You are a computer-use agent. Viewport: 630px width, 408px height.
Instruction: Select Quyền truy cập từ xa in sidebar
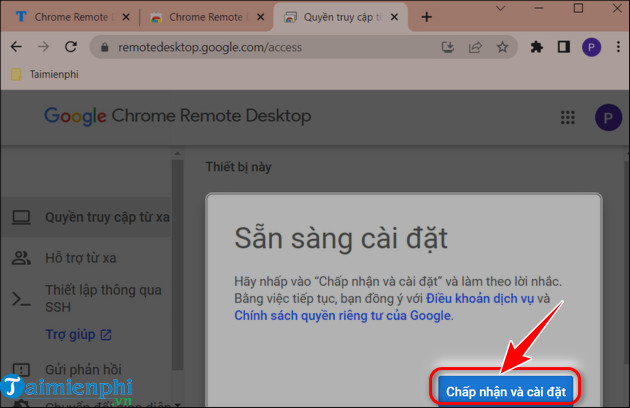point(86,217)
